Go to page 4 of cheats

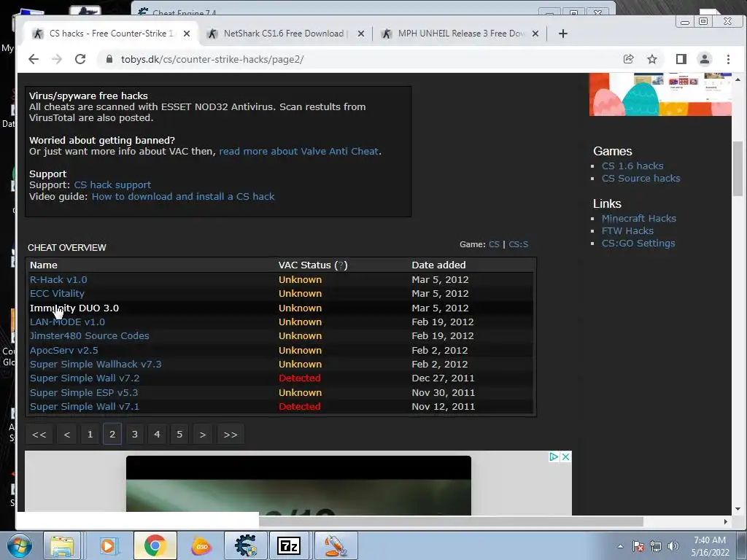click(158, 435)
